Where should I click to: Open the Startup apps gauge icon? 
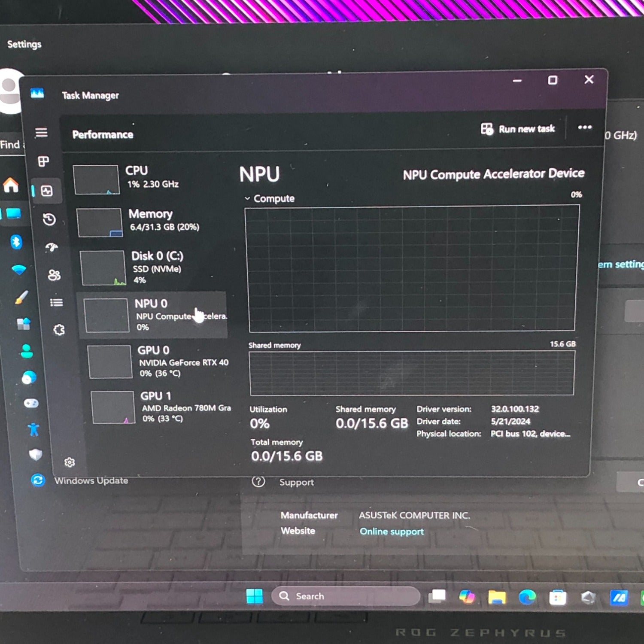[52, 247]
